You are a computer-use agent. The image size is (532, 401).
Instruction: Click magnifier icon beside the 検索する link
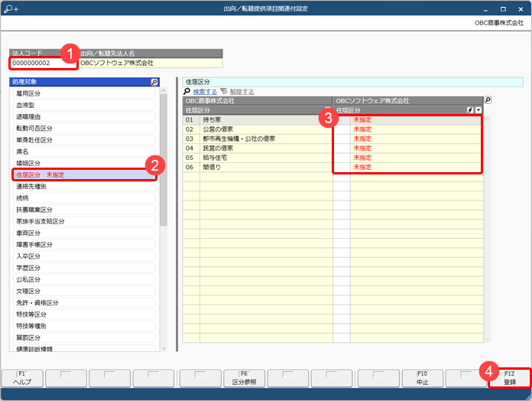tap(187, 91)
